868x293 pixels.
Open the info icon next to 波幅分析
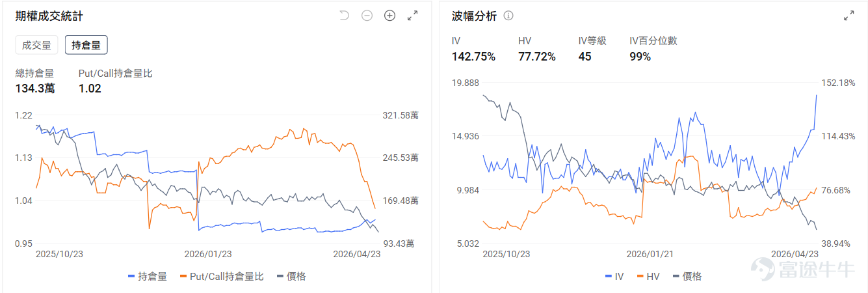click(508, 16)
